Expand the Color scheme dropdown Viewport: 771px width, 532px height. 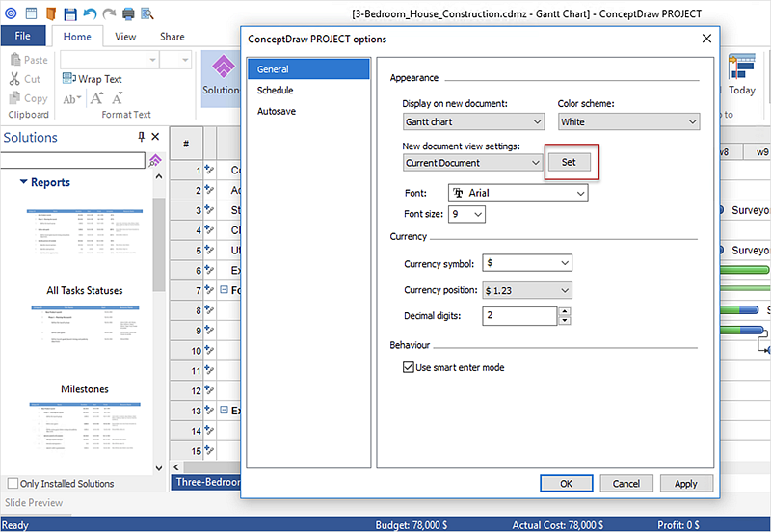(628, 121)
